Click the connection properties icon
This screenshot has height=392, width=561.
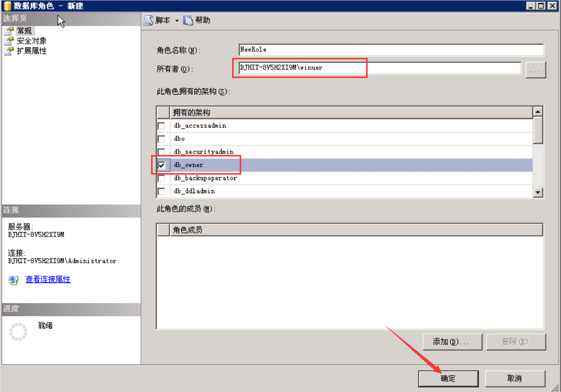coord(14,280)
